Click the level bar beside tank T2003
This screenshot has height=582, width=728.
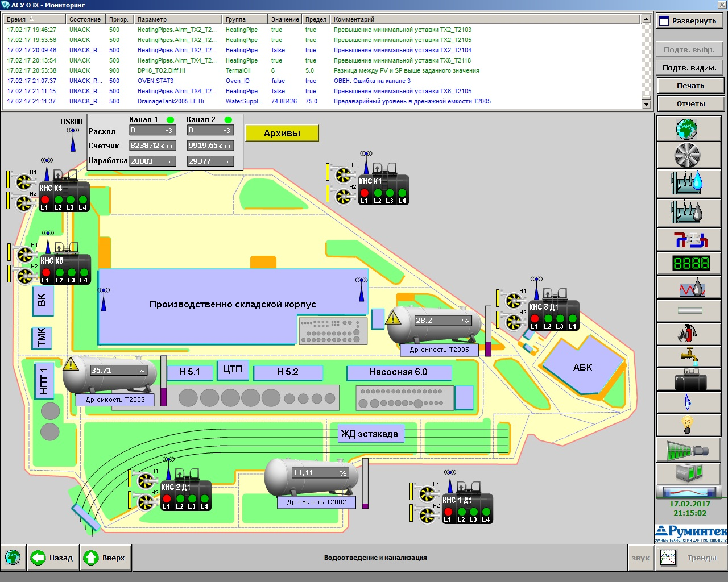pyautogui.click(x=164, y=381)
